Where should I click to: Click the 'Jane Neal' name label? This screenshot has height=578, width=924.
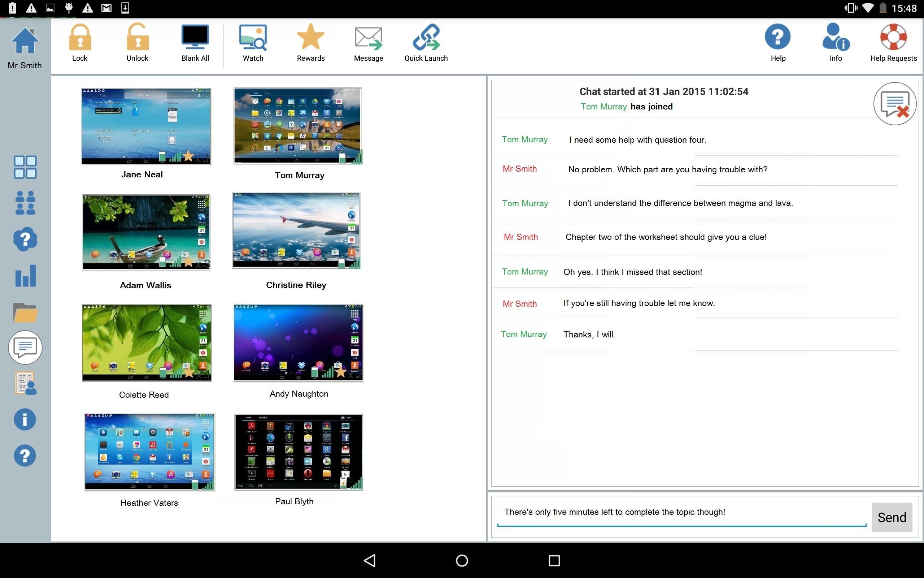142,174
